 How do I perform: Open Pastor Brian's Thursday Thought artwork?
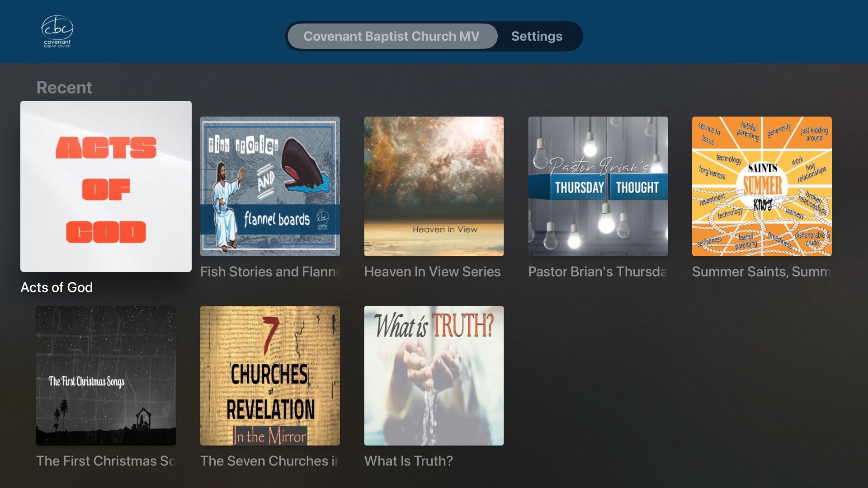click(598, 186)
